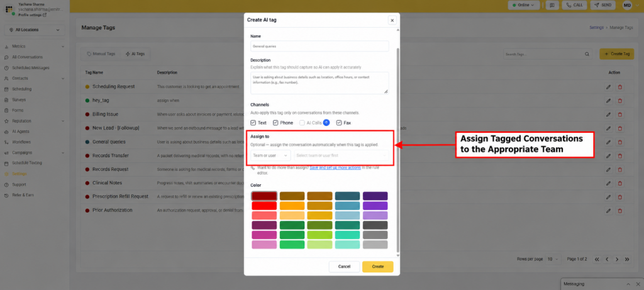Toggle the Phone channel checkbox

(275, 123)
